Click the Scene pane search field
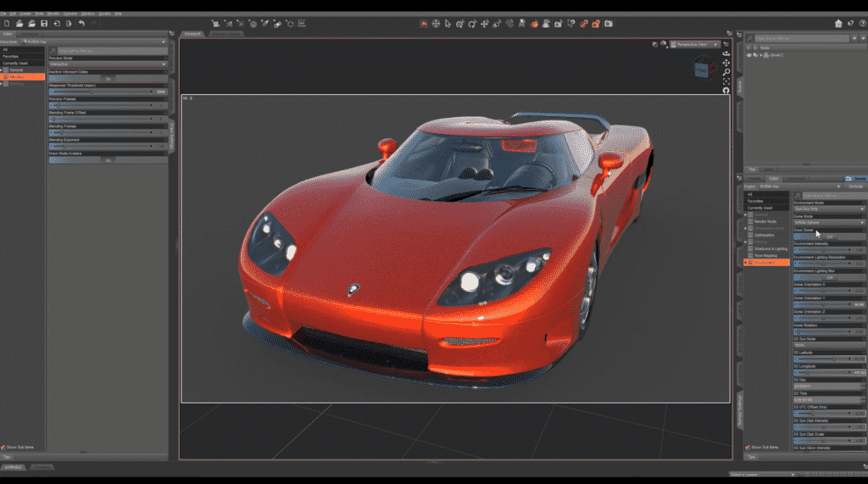The height and width of the screenshot is (484, 868). (802, 38)
